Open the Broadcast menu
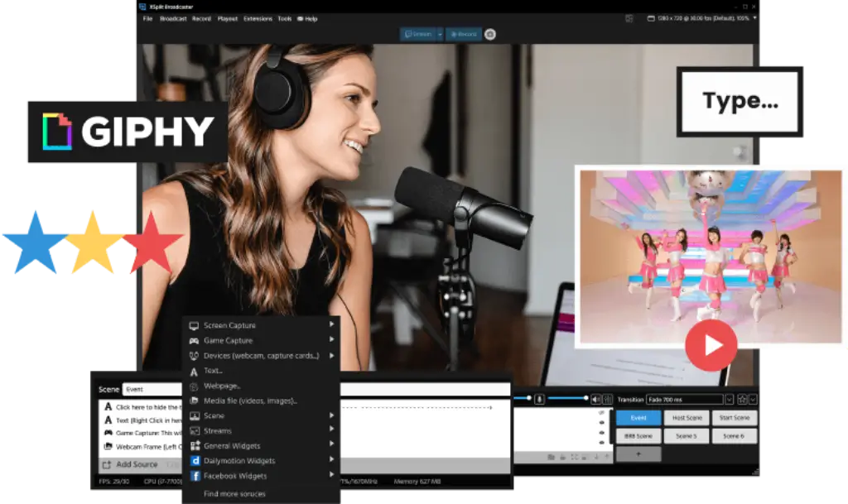 click(x=173, y=18)
